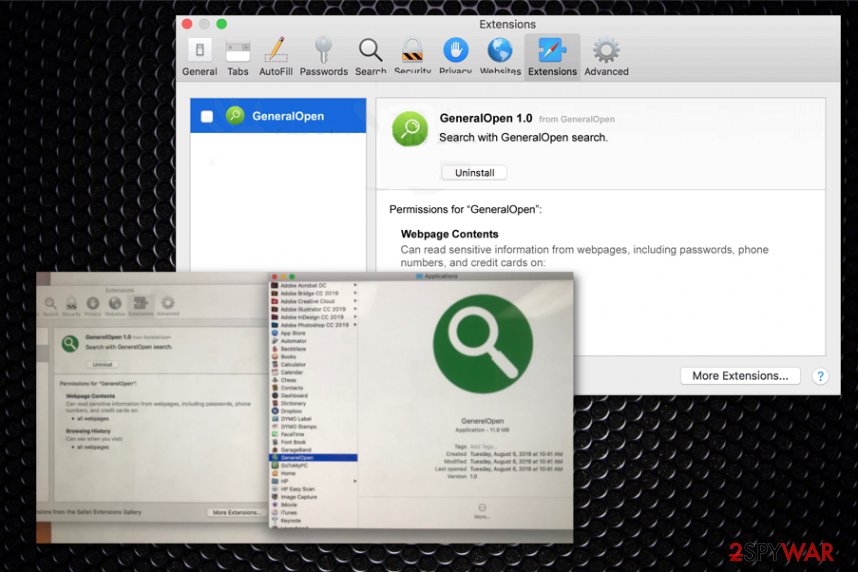Open the Tabs preferences pane
The image size is (858, 572).
(x=237, y=57)
